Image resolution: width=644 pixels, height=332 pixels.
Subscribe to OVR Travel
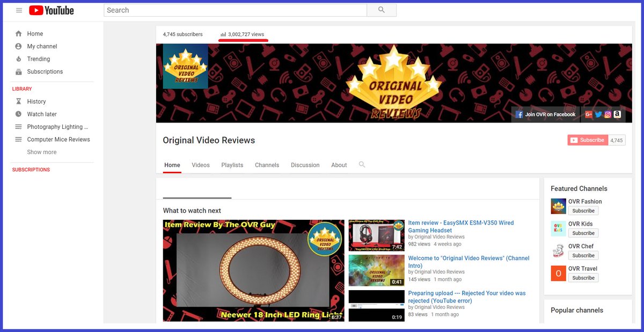coord(583,278)
